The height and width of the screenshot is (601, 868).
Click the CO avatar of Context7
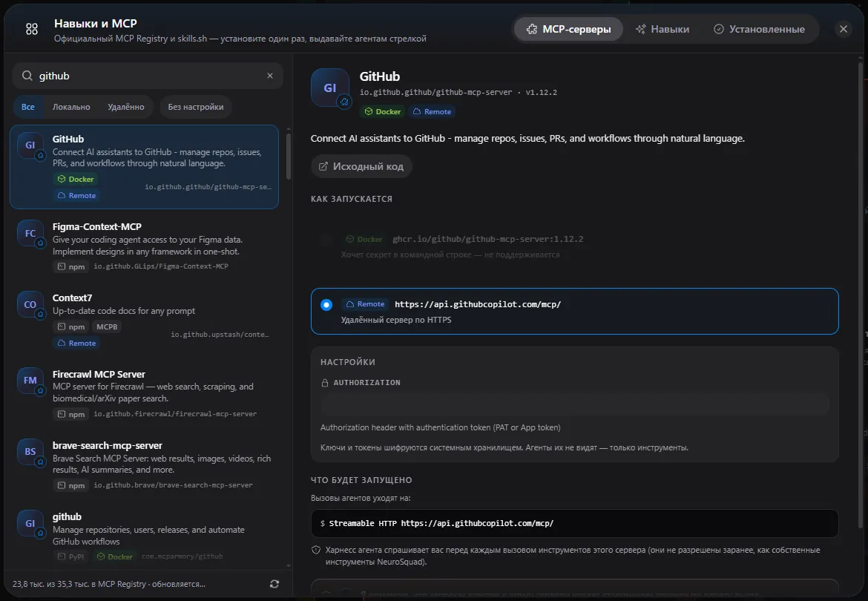[x=30, y=304]
